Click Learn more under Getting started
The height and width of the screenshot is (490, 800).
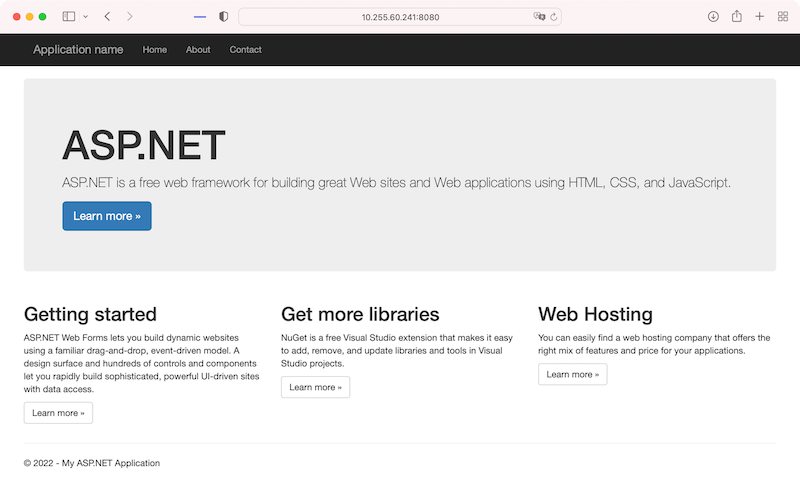tap(58, 413)
